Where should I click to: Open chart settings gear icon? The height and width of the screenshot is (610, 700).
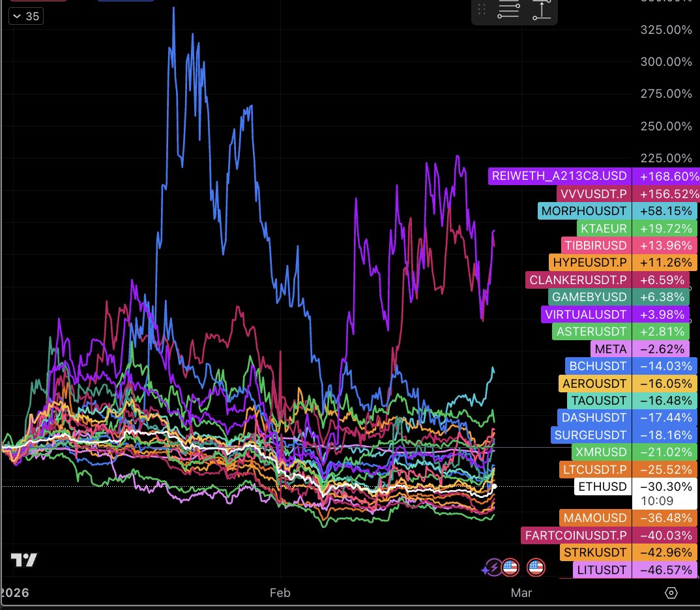(671, 592)
